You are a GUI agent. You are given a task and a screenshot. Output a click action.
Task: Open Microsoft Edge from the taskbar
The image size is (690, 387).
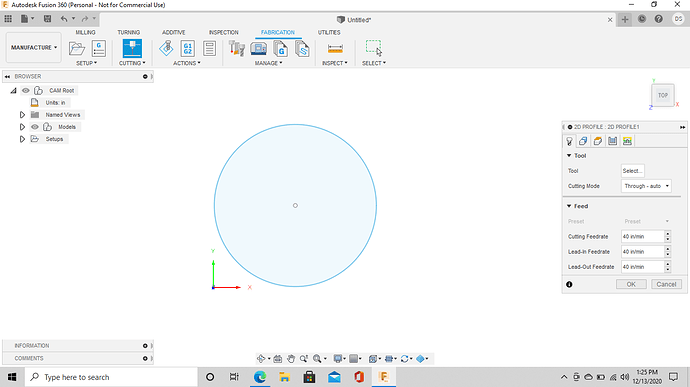[x=260, y=377]
